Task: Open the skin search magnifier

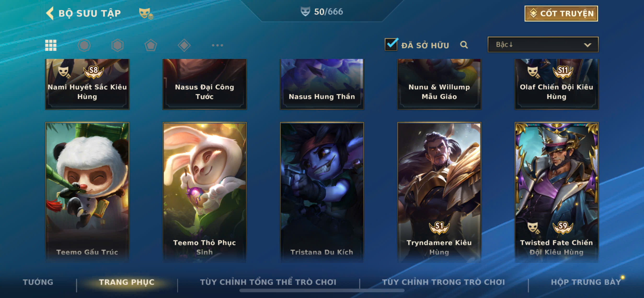Action: point(464,45)
